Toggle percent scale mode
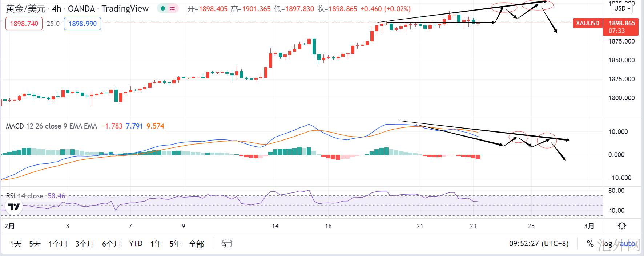 click(x=590, y=244)
